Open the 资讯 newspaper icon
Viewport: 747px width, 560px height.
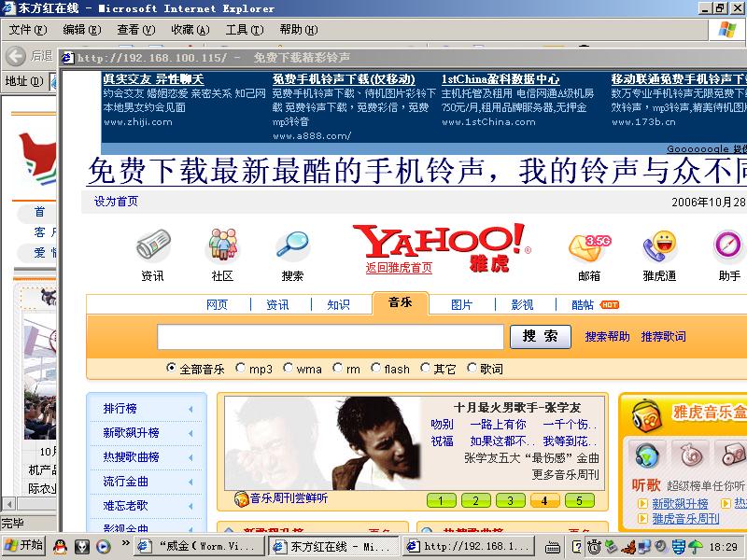coord(153,245)
